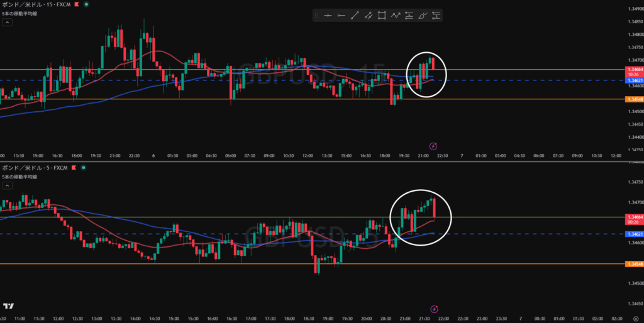Collapse the indicator legend on upper chart
The width and height of the screenshot is (644, 323).
coord(7,23)
